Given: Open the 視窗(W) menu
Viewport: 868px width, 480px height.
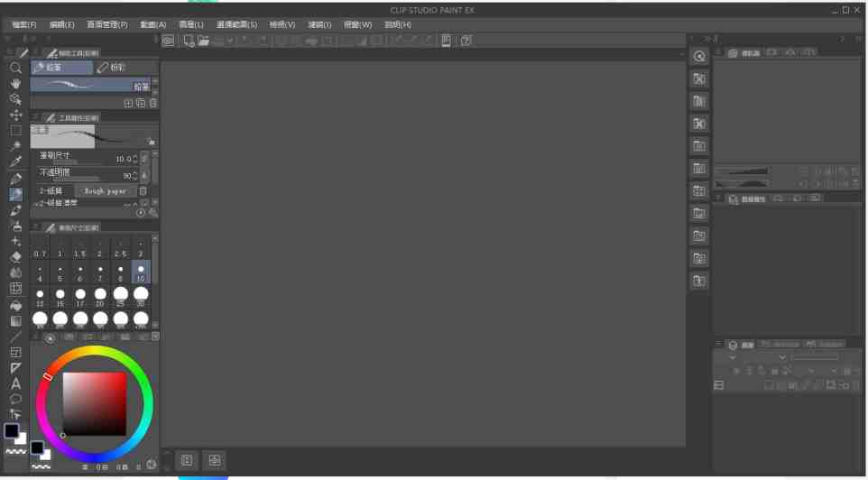Looking at the screenshot, I should [x=358, y=25].
